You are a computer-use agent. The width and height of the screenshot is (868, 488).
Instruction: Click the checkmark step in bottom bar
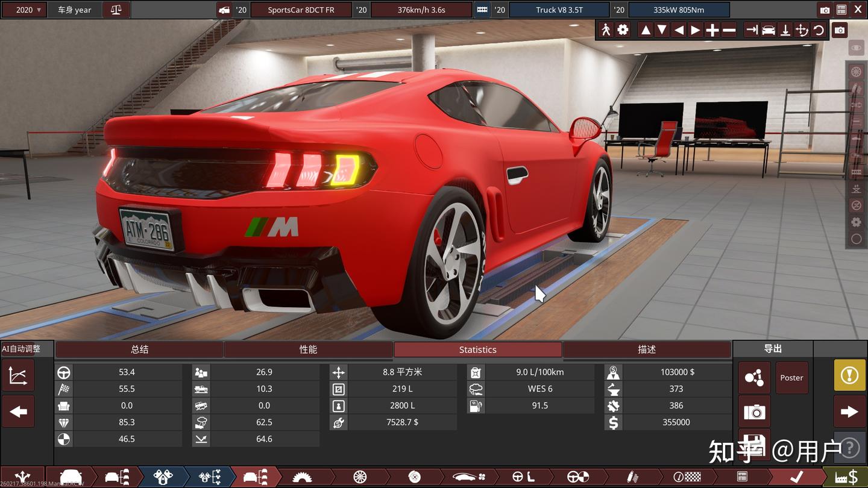[796, 477]
